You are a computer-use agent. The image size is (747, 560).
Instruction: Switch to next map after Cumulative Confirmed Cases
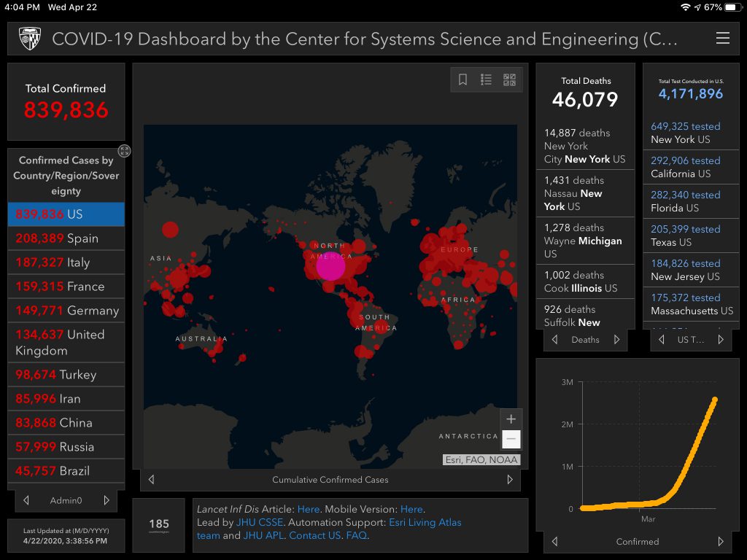510,480
